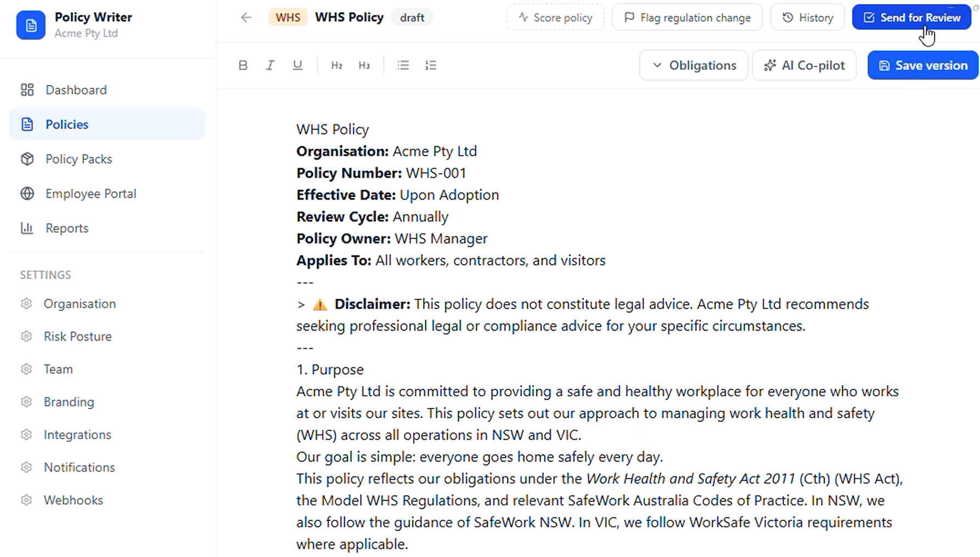Apply Heading 2 style
Image resolution: width=980 pixels, height=557 pixels.
pyautogui.click(x=337, y=65)
